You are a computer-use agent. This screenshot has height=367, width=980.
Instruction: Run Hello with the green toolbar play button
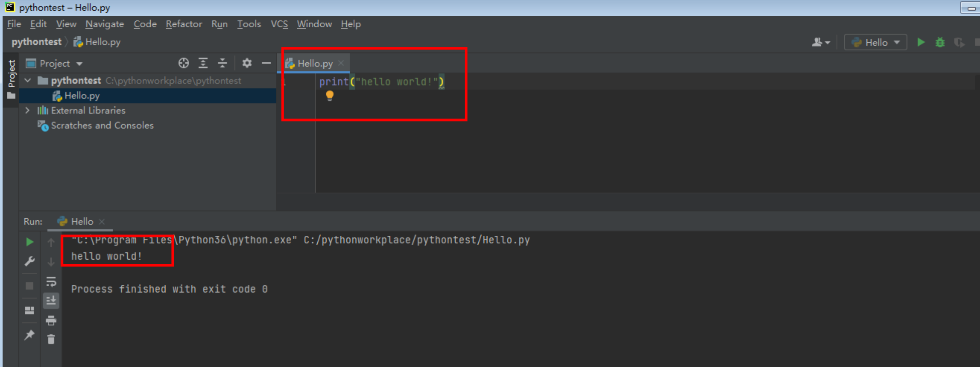(x=921, y=42)
